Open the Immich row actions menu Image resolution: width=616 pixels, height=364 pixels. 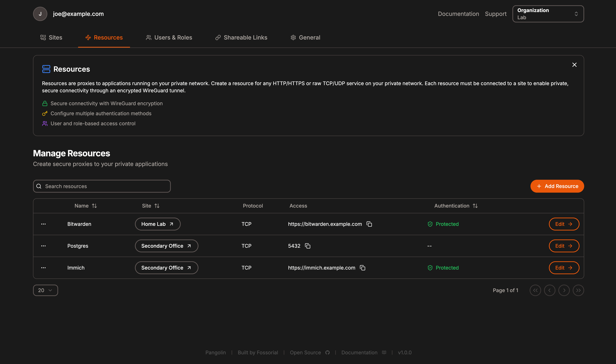(x=43, y=268)
